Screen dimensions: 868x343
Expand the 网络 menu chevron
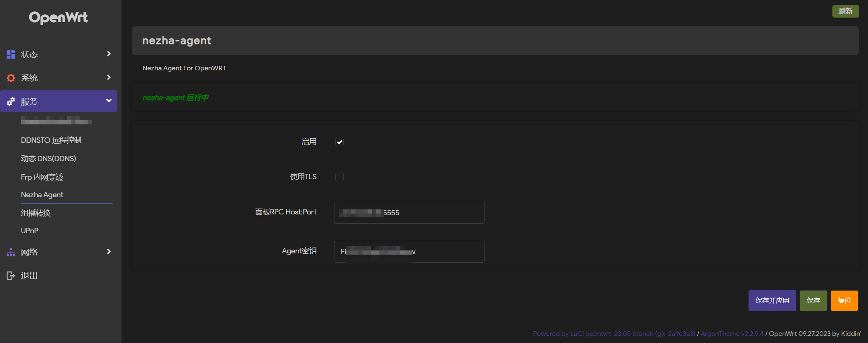(109, 252)
